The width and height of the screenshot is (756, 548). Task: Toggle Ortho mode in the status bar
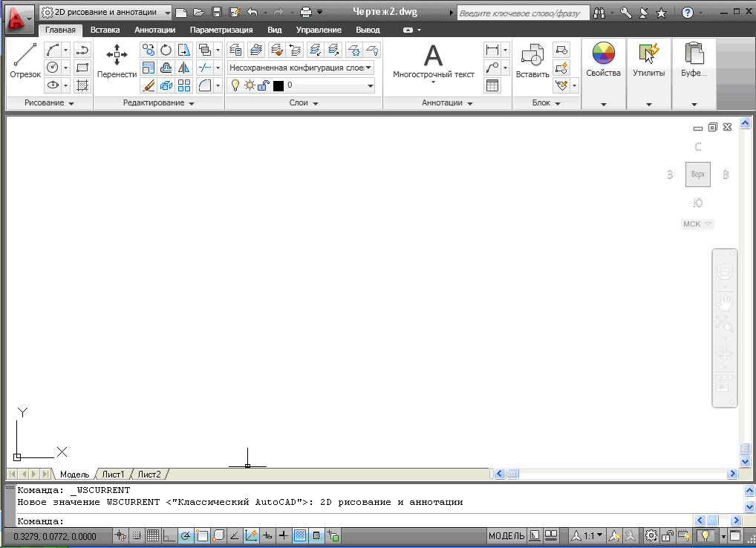[169, 535]
